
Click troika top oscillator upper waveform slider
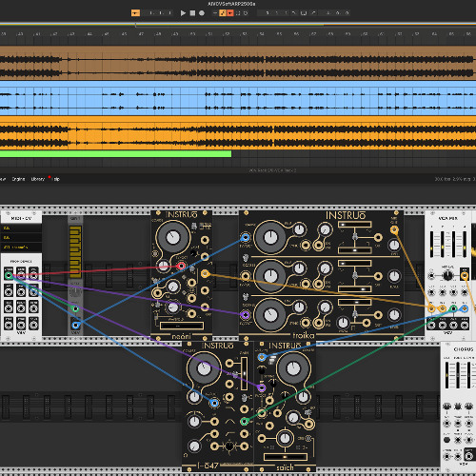point(354,225)
